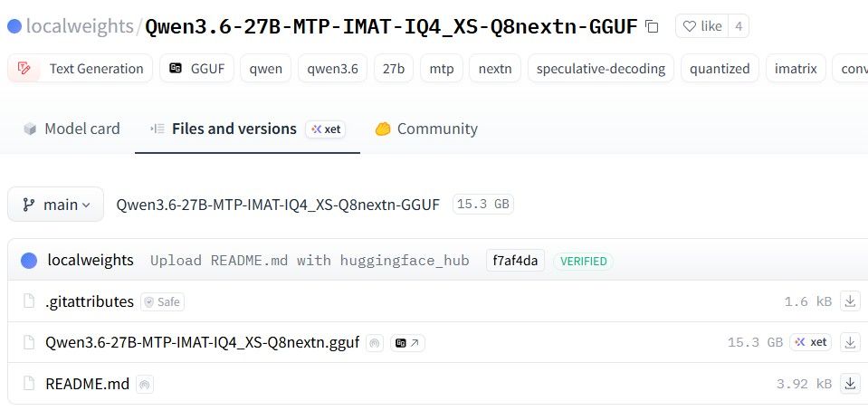Download the gguf model file
The height and width of the screenshot is (420, 868).
[x=850, y=342]
